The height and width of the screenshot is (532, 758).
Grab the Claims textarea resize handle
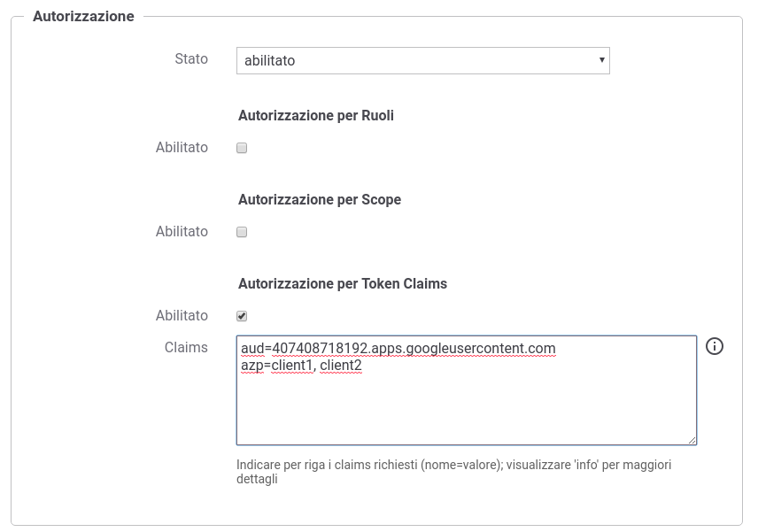(x=692, y=440)
